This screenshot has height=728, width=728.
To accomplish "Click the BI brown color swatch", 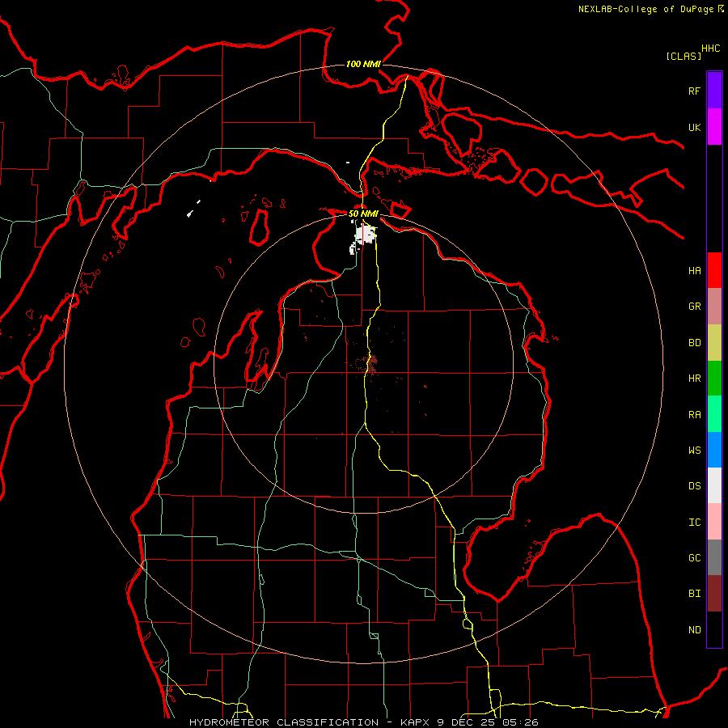I will 714,594.
